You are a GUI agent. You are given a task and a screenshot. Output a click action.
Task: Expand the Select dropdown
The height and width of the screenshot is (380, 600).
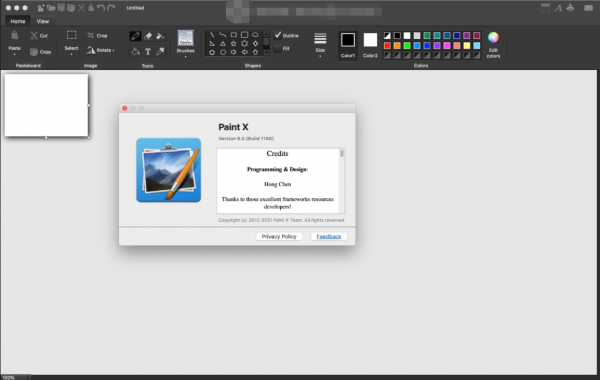[71, 55]
